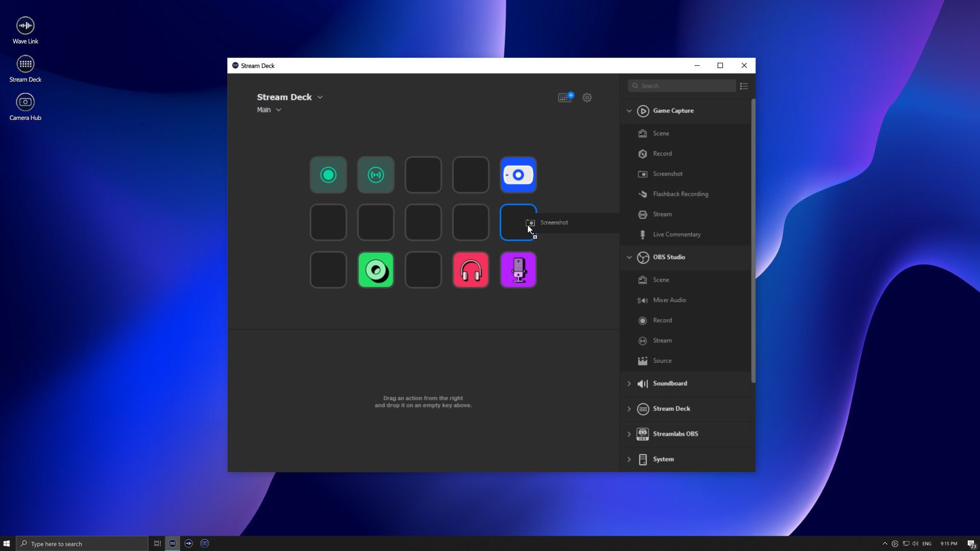Screen dimensions: 980x551
Task: Expand the System category
Action: click(628, 459)
